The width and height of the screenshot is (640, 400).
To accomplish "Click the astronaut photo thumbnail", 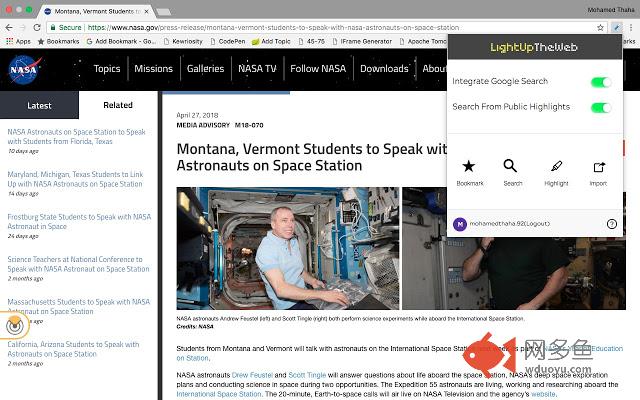I will pos(288,248).
